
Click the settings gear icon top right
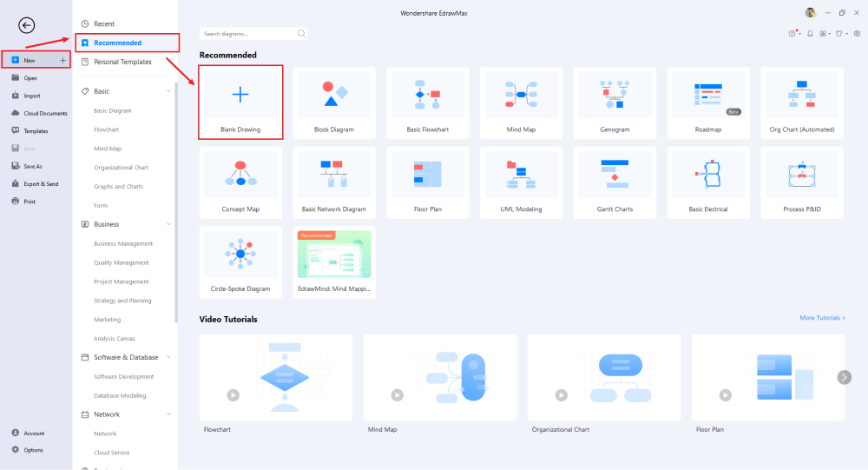pyautogui.click(x=857, y=34)
